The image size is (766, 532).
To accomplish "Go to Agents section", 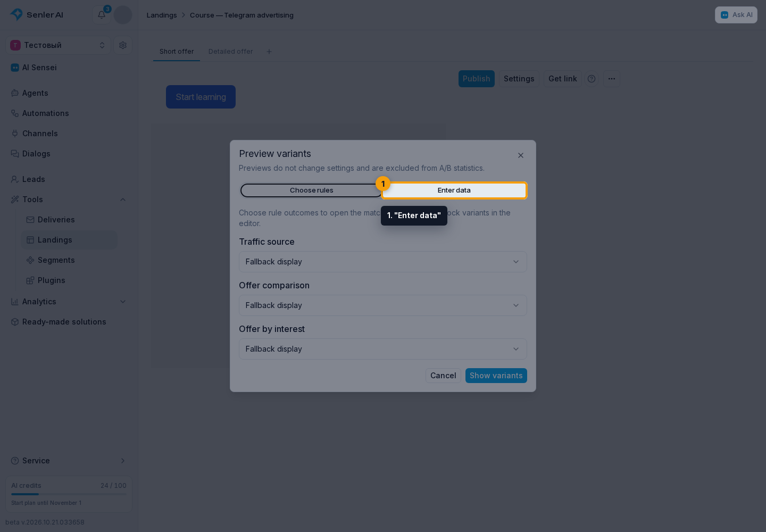I will [69, 93].
